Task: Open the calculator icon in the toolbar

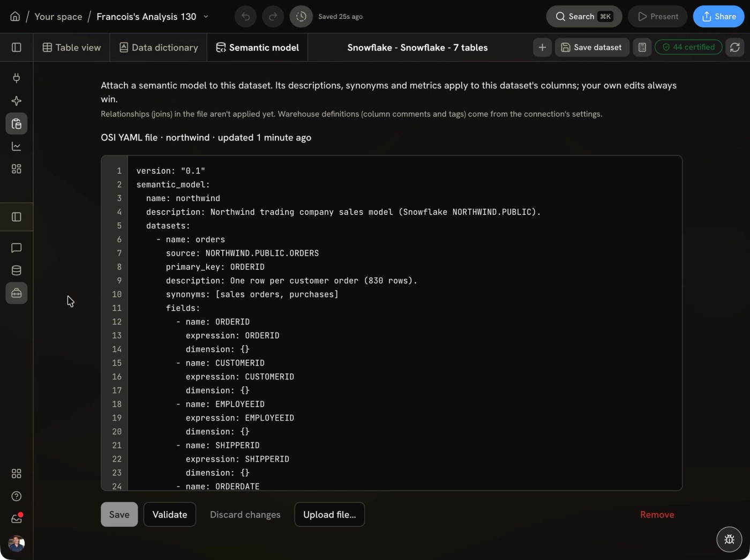Action: point(642,48)
